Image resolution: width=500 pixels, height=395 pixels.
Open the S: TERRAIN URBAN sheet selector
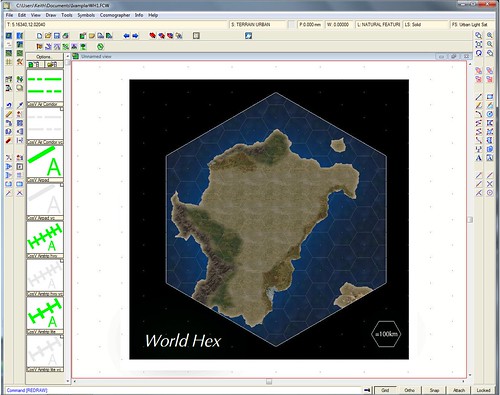coord(257,25)
